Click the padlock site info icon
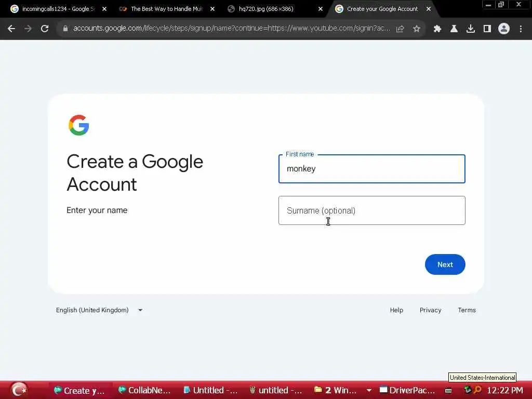This screenshot has width=532, height=399. 65,29
